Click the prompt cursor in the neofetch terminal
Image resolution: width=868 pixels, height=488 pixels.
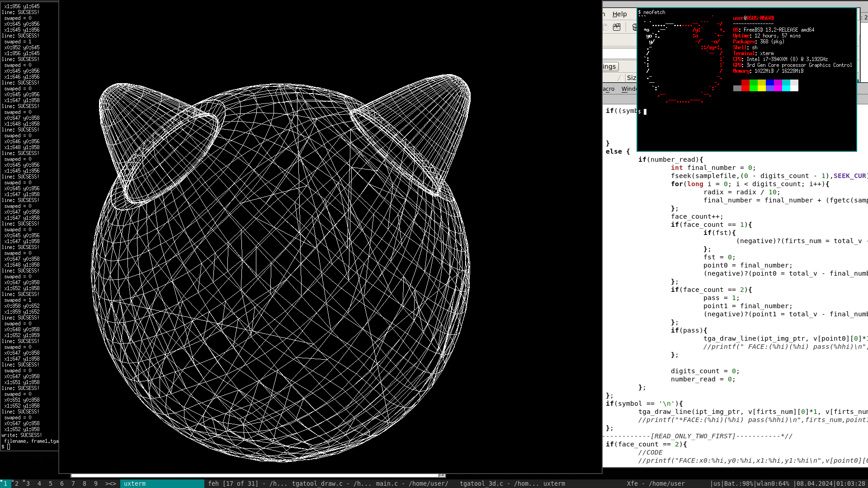click(645, 112)
